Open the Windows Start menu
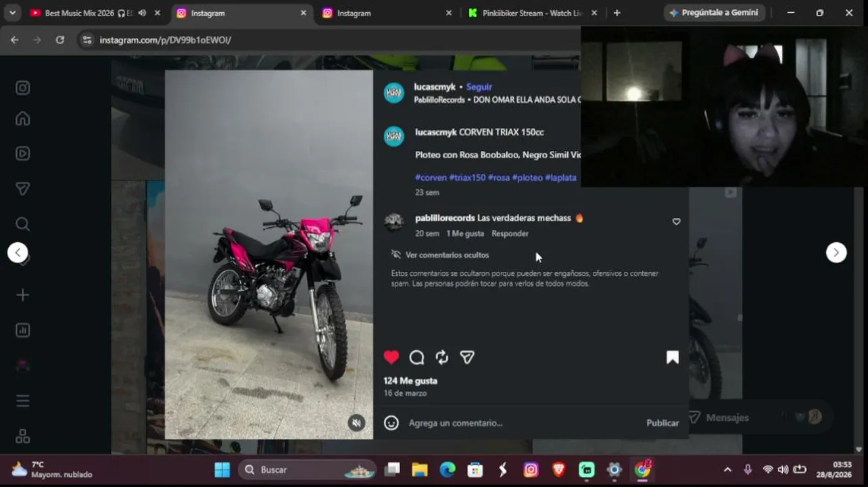Image resolution: width=868 pixels, height=487 pixels. coord(222,469)
